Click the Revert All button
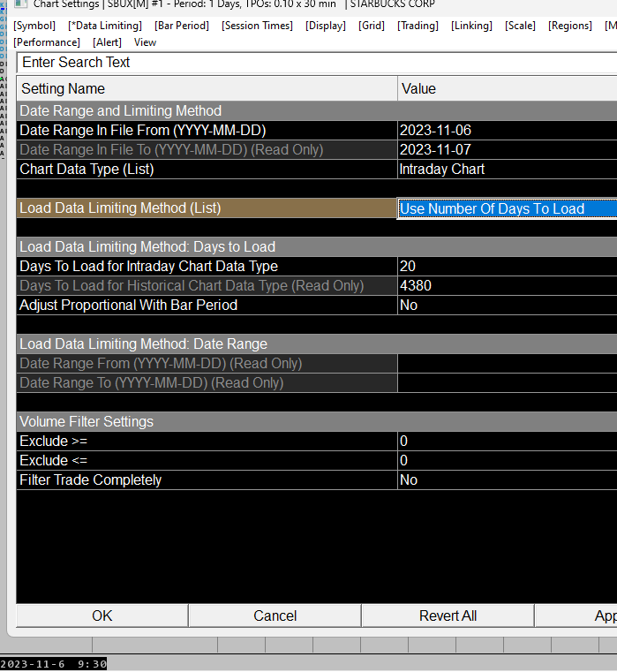Image resolution: width=617 pixels, height=672 pixels. tap(448, 615)
